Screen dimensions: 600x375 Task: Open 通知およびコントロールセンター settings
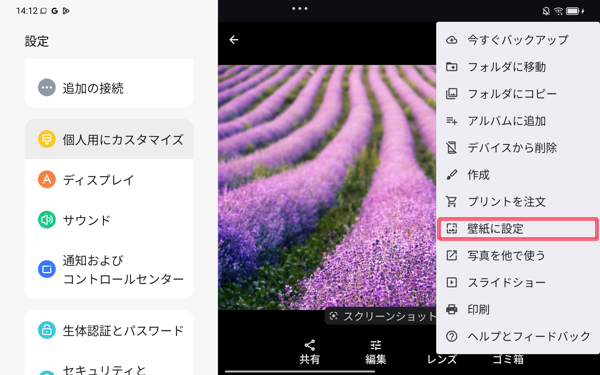(x=109, y=269)
